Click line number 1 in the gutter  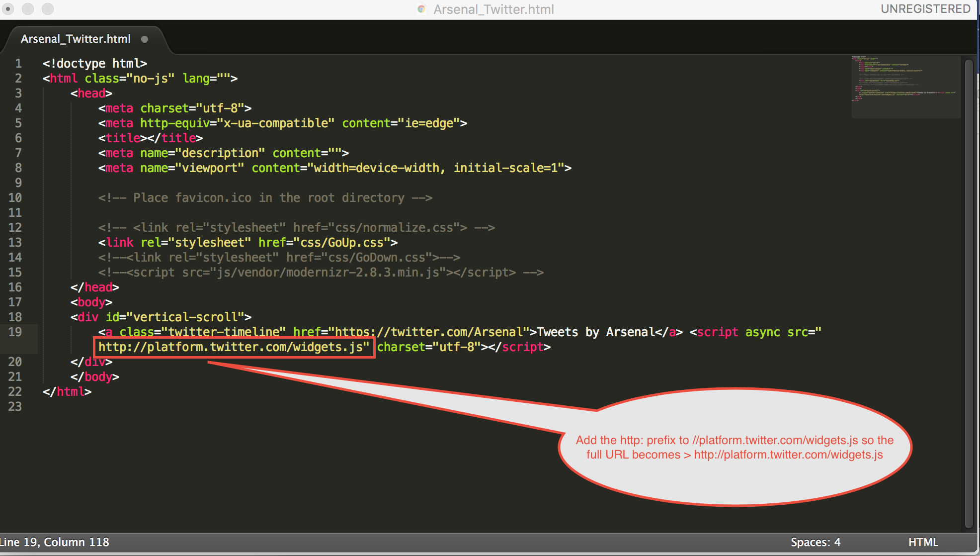click(x=18, y=63)
